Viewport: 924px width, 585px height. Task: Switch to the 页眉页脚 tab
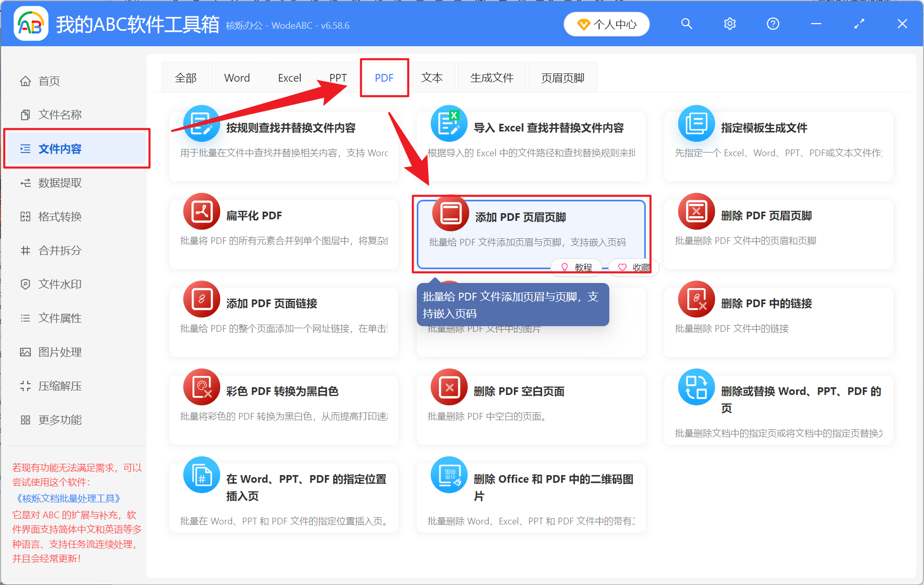[x=562, y=77]
